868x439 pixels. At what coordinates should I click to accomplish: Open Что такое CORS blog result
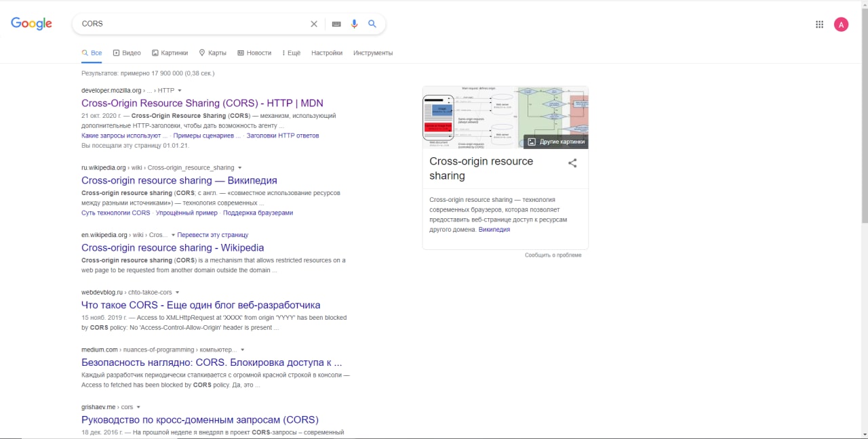(x=201, y=306)
